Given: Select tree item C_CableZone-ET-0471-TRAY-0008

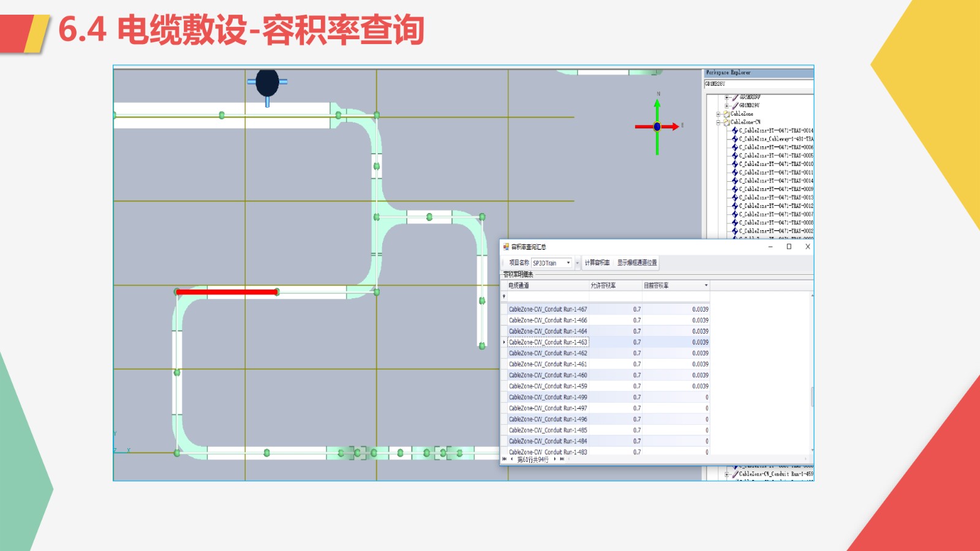Looking at the screenshot, I should point(776,223).
